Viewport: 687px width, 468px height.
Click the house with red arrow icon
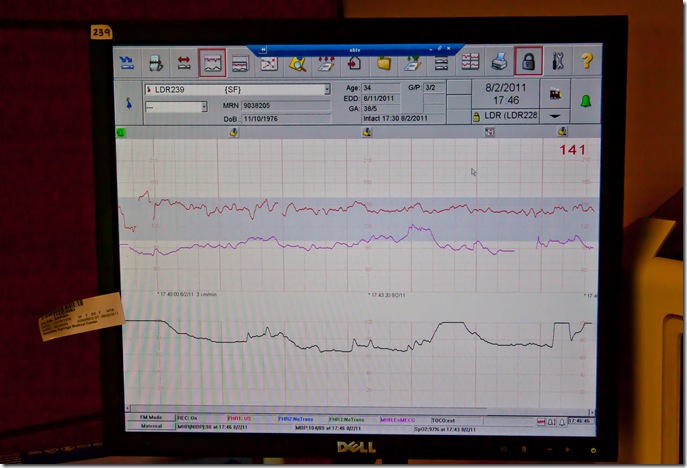point(354,64)
